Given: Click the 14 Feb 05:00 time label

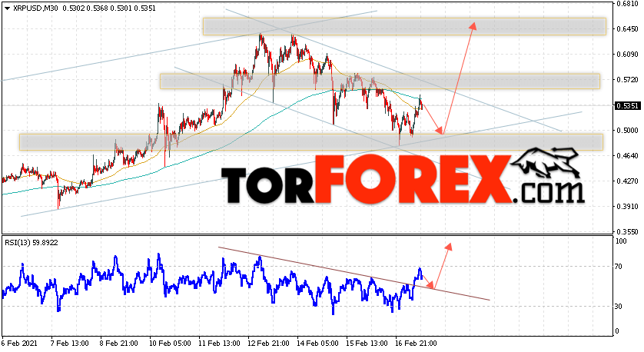Looking at the screenshot, I should click(317, 343).
